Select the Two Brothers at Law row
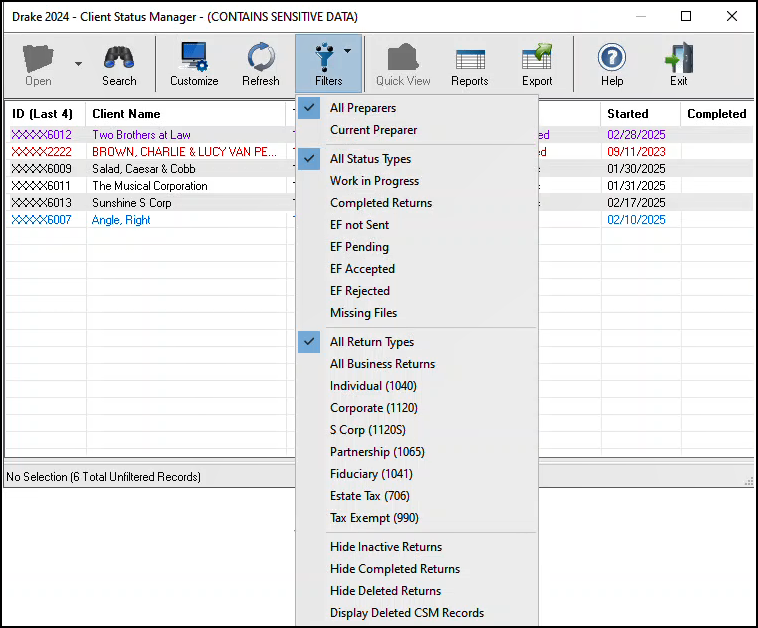 (141, 135)
